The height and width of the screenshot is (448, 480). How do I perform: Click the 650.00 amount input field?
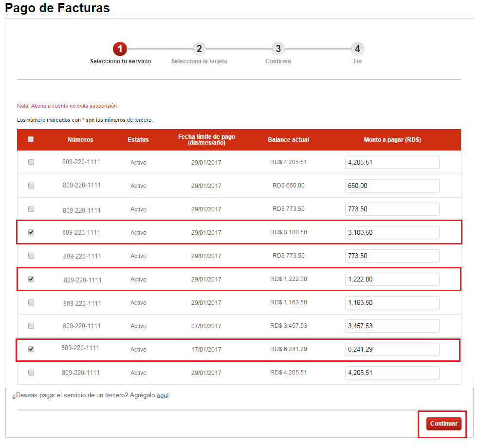pos(392,186)
